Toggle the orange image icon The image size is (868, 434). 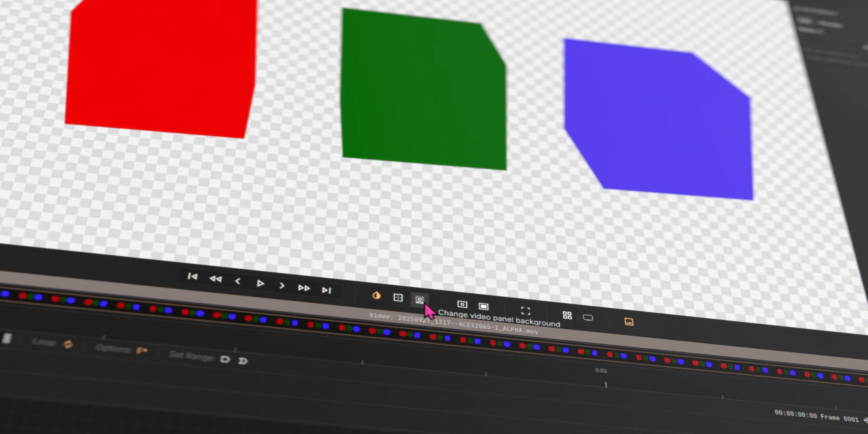coord(629,322)
